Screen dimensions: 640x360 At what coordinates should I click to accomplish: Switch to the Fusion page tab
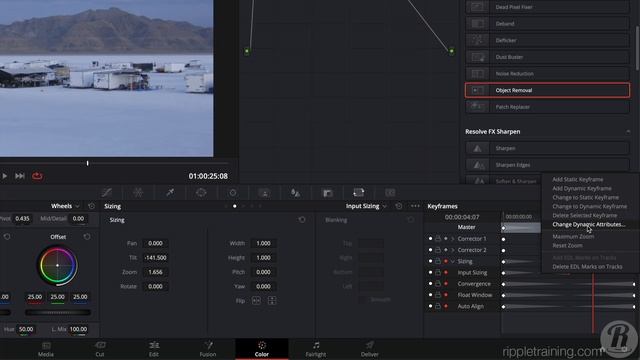click(208, 349)
